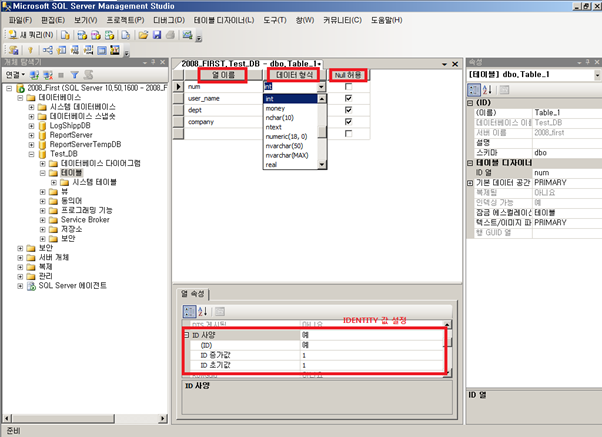
Task: Expand the Service Broker folder node
Action: click(x=43, y=220)
